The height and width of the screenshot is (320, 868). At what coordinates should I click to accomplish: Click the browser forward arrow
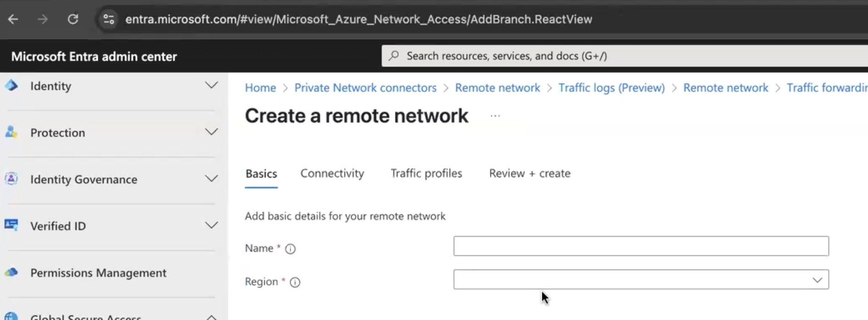[x=43, y=19]
